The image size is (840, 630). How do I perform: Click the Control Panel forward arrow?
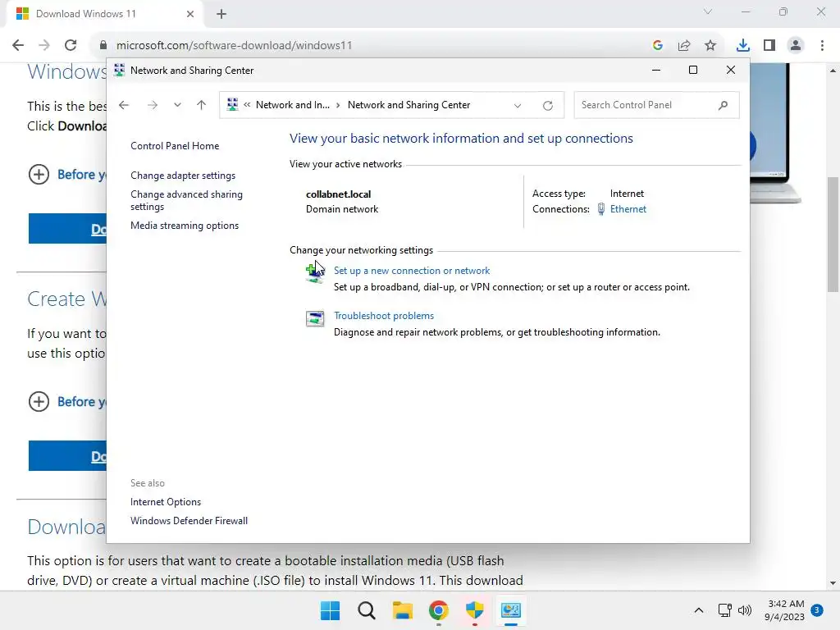(153, 105)
